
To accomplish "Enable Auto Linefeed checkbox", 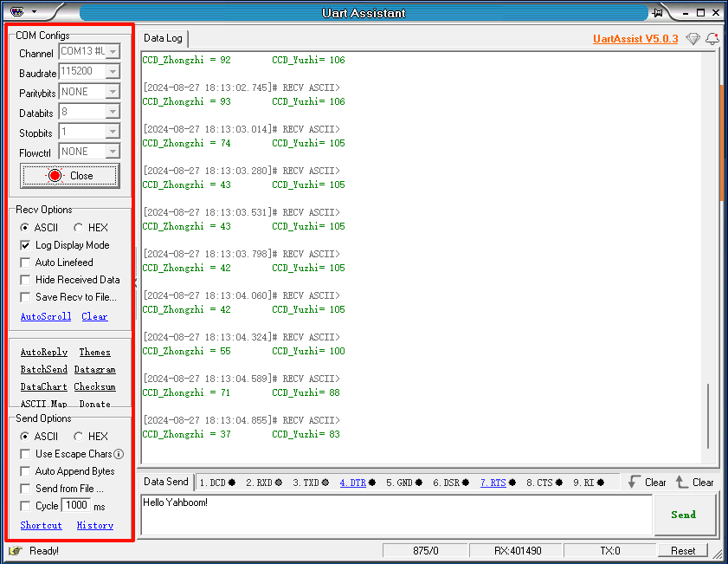I will point(25,263).
